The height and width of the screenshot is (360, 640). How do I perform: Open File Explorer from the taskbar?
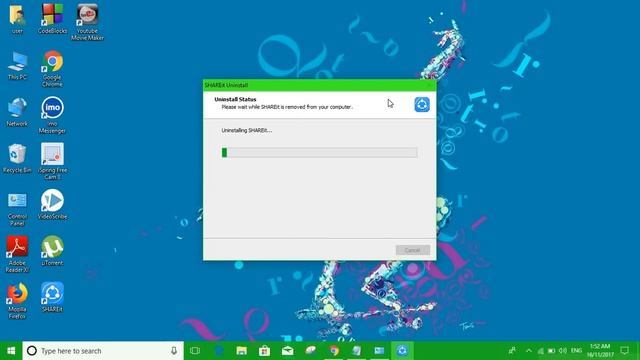[242, 351]
